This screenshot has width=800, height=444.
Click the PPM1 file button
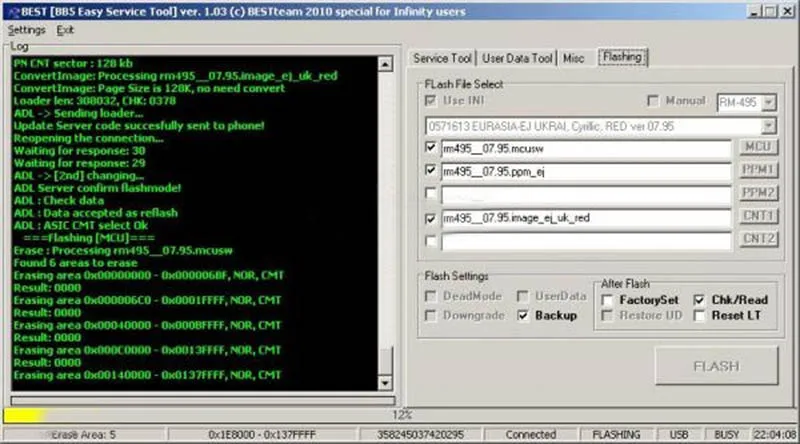[x=758, y=170]
